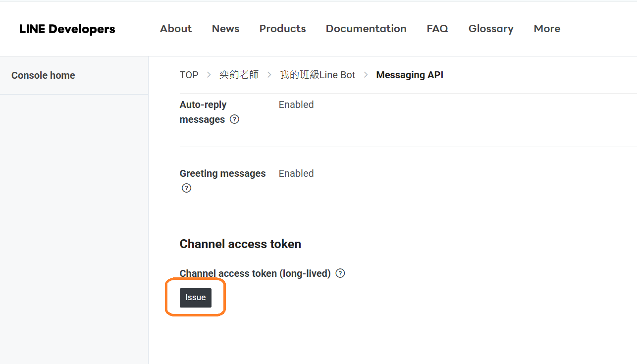Image resolution: width=637 pixels, height=364 pixels.
Task: Select the Auto-reply messages label
Action: (203, 112)
